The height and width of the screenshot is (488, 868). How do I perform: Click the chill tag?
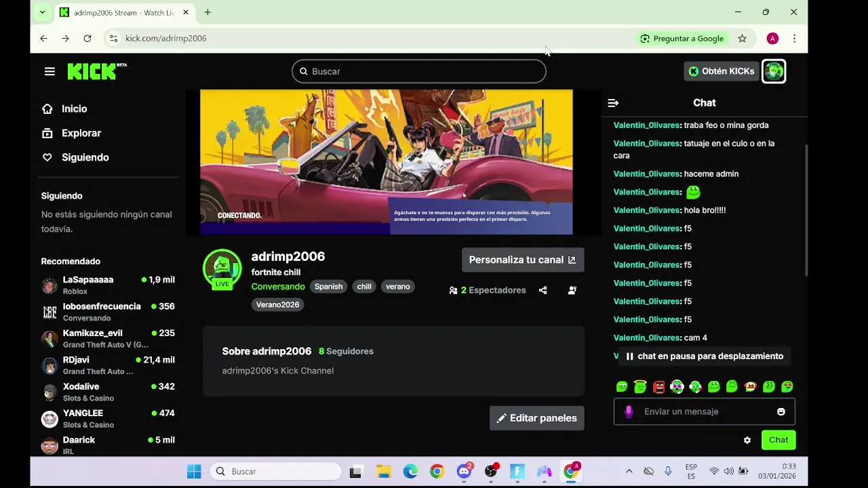(x=364, y=287)
